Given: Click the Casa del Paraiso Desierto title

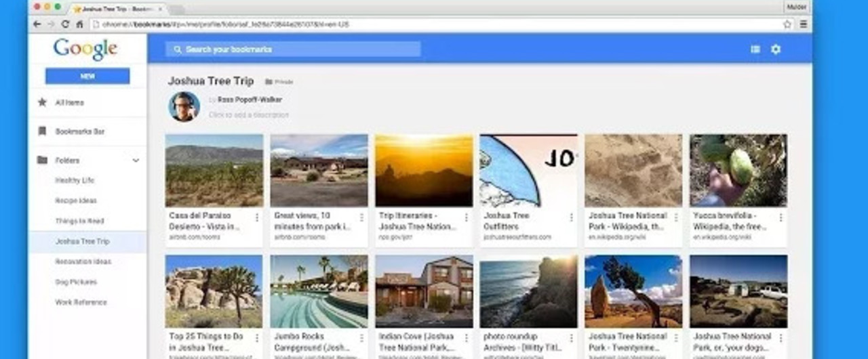Looking at the screenshot, I should tap(203, 221).
